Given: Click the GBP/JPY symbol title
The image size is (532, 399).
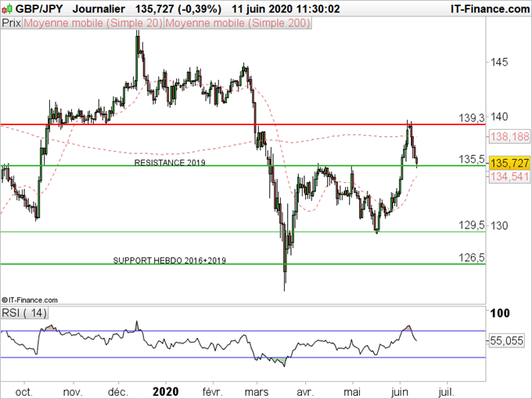Looking at the screenshot, I should pyautogui.click(x=39, y=9).
